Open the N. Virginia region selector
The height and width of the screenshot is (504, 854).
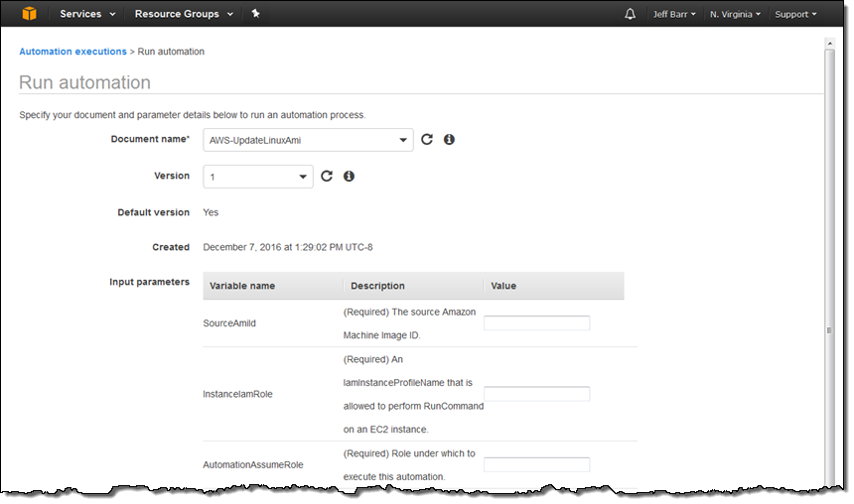[736, 14]
